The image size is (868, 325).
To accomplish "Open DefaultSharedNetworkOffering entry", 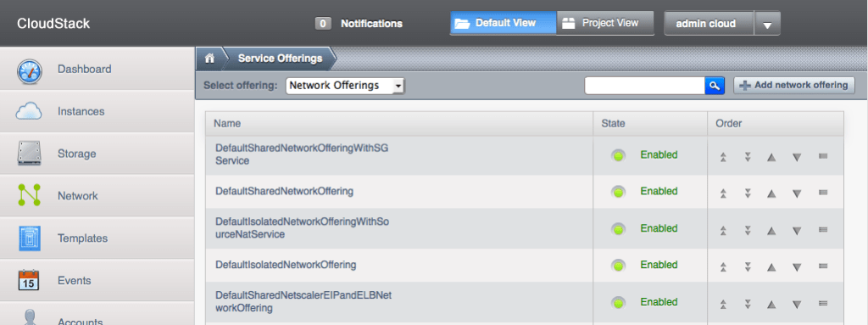I will click(x=284, y=191).
